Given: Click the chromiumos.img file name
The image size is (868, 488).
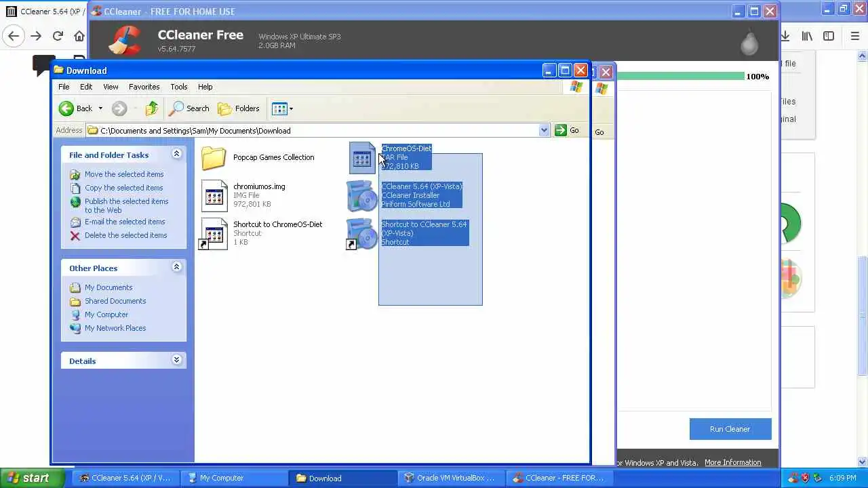Looking at the screenshot, I should pyautogui.click(x=259, y=186).
